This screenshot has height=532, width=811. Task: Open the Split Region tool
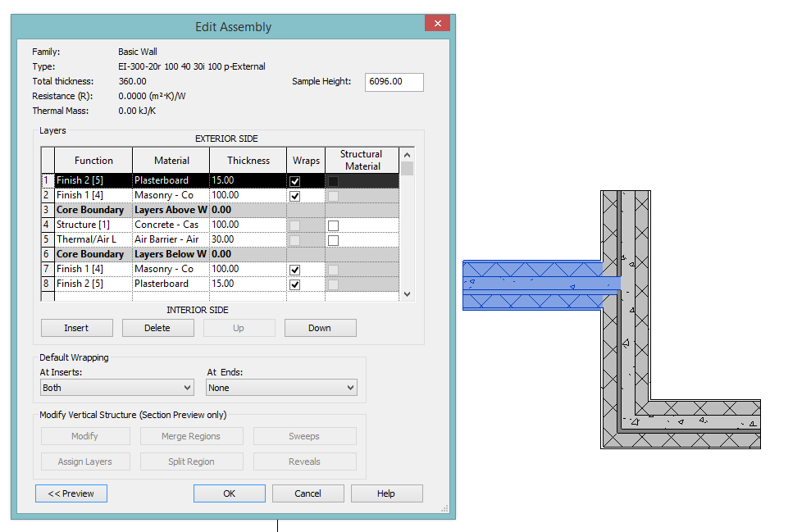tap(191, 461)
